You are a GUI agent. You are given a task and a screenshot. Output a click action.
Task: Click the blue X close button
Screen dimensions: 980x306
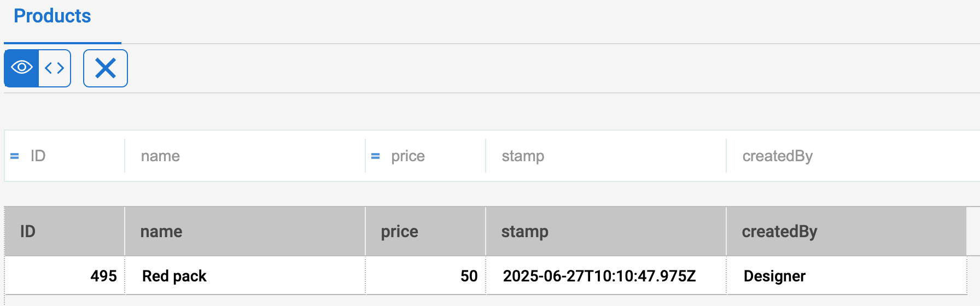tap(106, 68)
